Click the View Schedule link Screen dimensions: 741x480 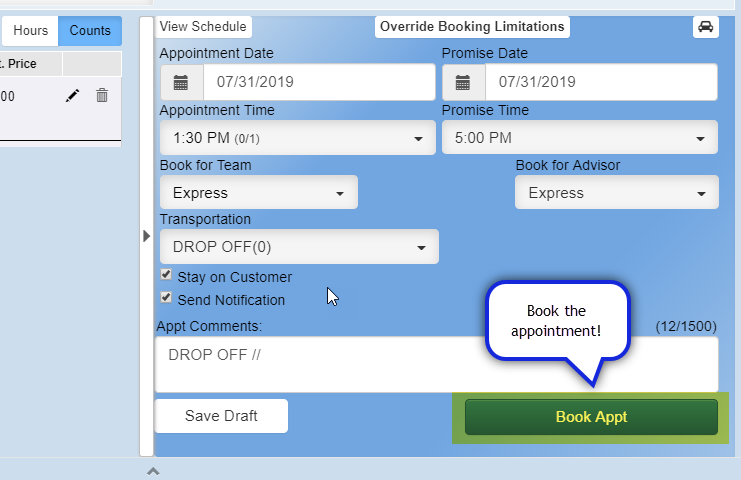click(x=203, y=27)
